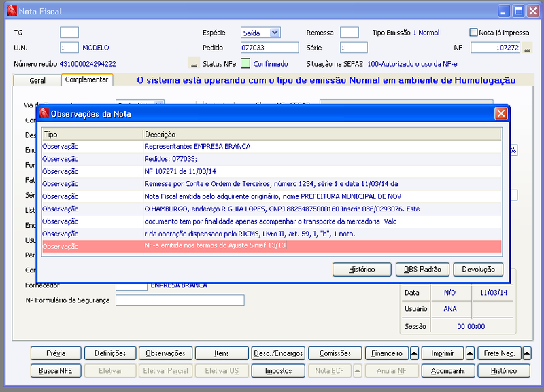Viewport: 544px width, 392px height.
Task: Click the N/D value in the Data row
Action: [x=449, y=293]
